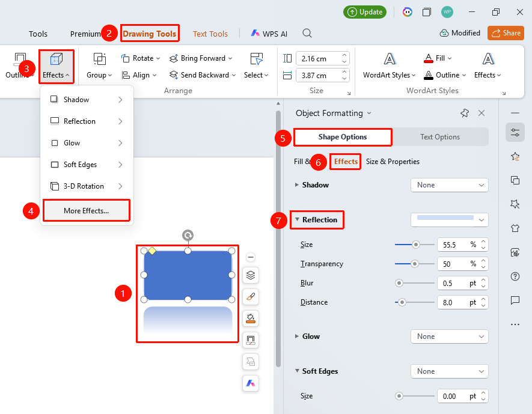The image size is (532, 414).
Task: Click the text Fill color icon
Action: (429, 58)
